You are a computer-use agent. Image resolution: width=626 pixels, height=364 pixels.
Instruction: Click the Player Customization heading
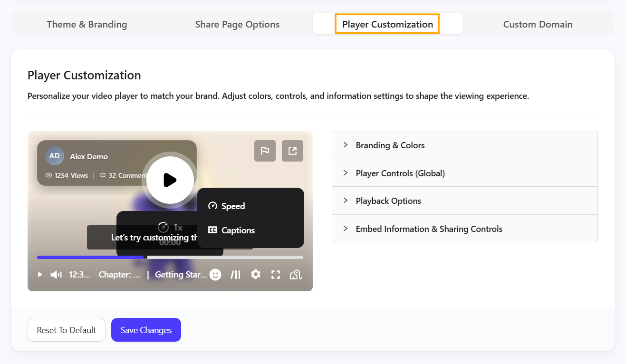[84, 75]
